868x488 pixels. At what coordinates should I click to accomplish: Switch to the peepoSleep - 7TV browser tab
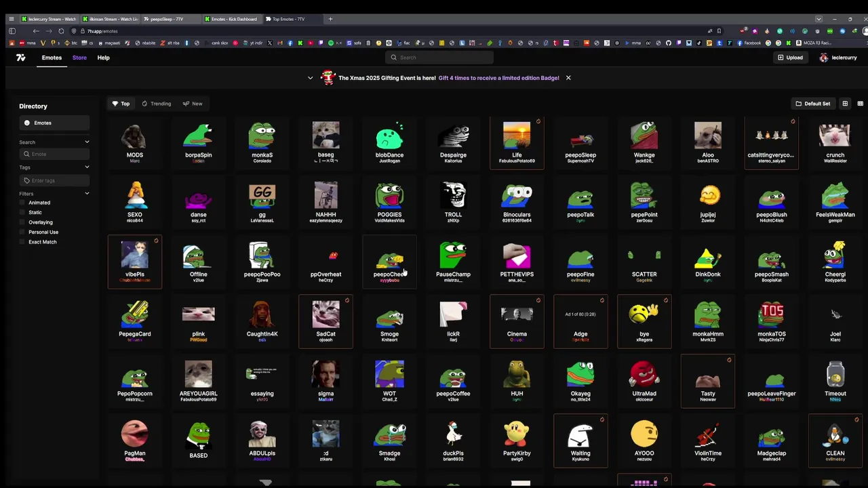pyautogui.click(x=171, y=19)
